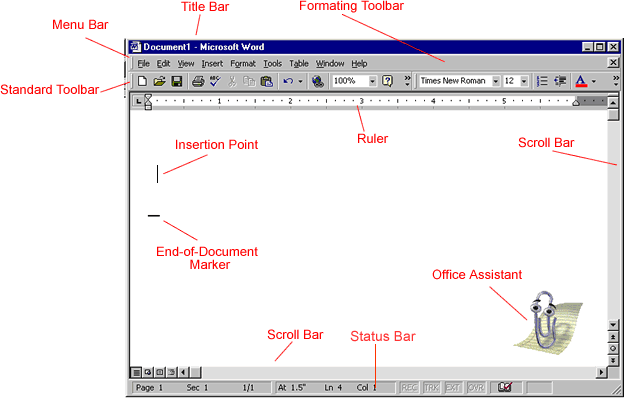Screen dimensions: 624x398
Task: Open the font size 12 dropdown
Action: point(524,81)
